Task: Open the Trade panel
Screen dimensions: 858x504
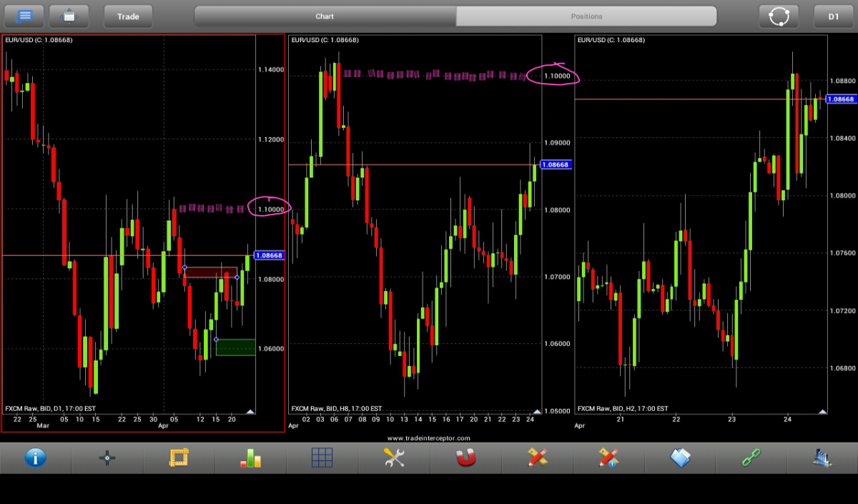Action: [128, 16]
